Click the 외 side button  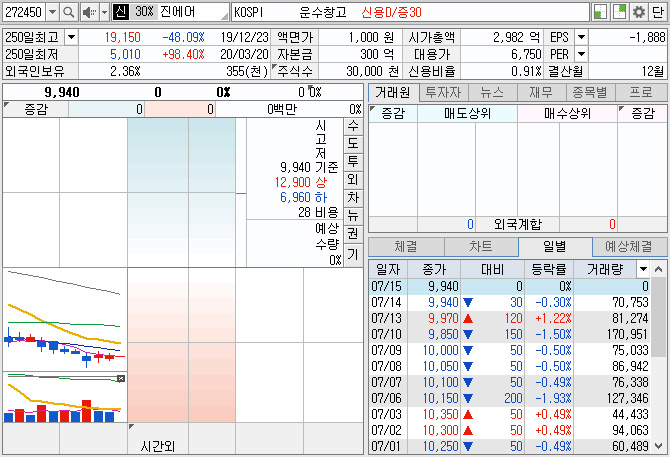click(x=353, y=179)
